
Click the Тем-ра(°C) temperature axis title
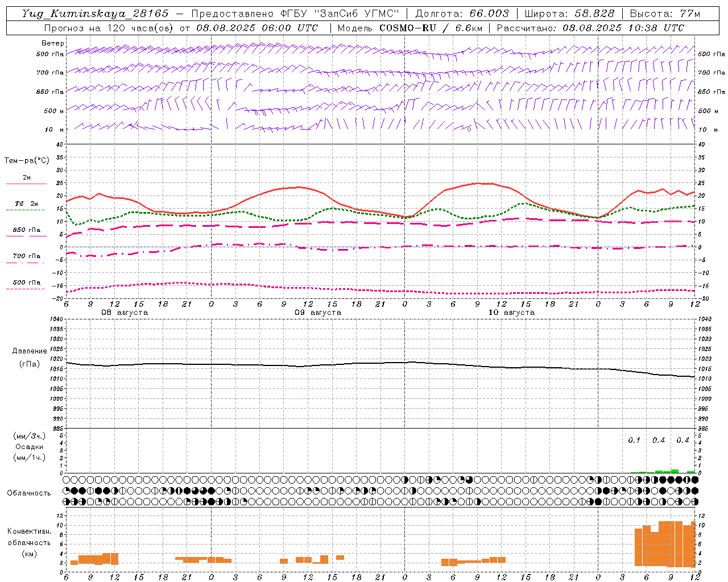point(27,161)
